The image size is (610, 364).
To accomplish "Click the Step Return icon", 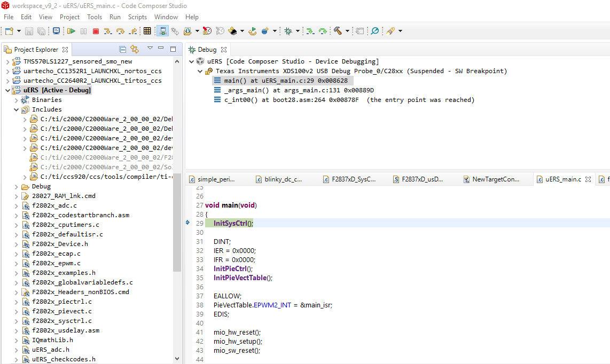I will click(132, 31).
